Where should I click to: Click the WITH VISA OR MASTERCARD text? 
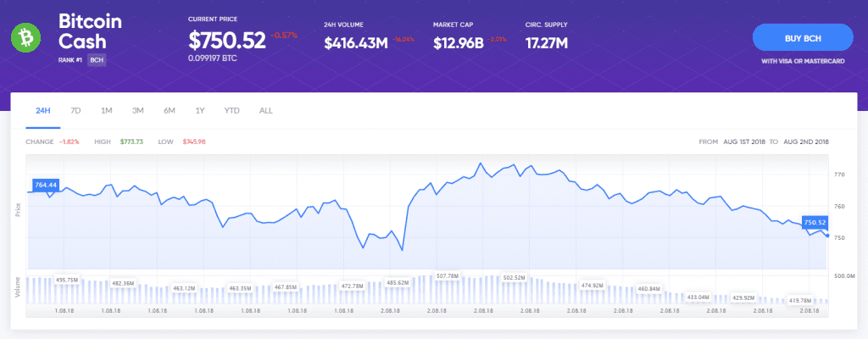tap(803, 61)
